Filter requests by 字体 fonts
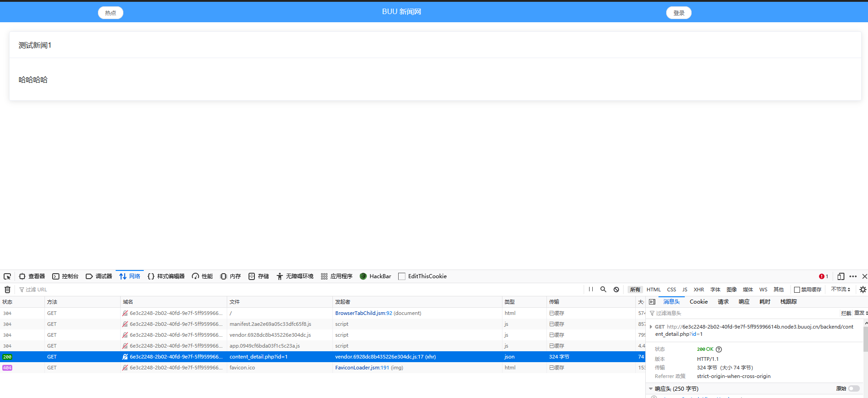868x398 pixels. click(715, 290)
